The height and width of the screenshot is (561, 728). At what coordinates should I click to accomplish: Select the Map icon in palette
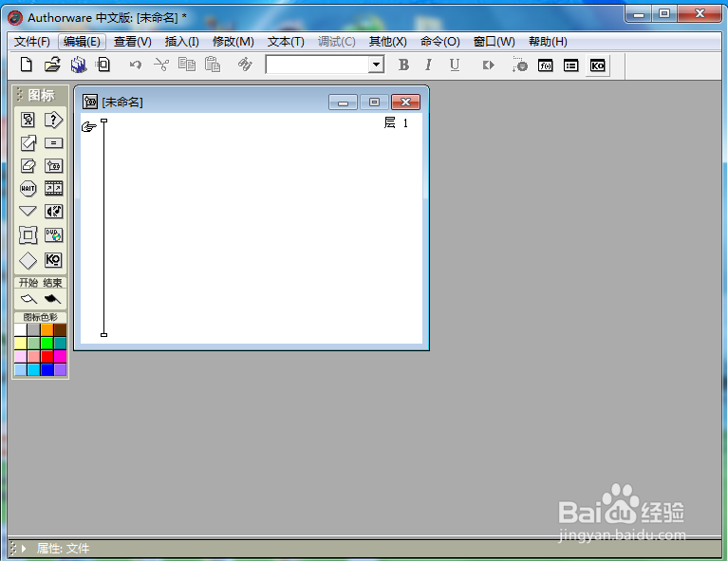(53, 166)
